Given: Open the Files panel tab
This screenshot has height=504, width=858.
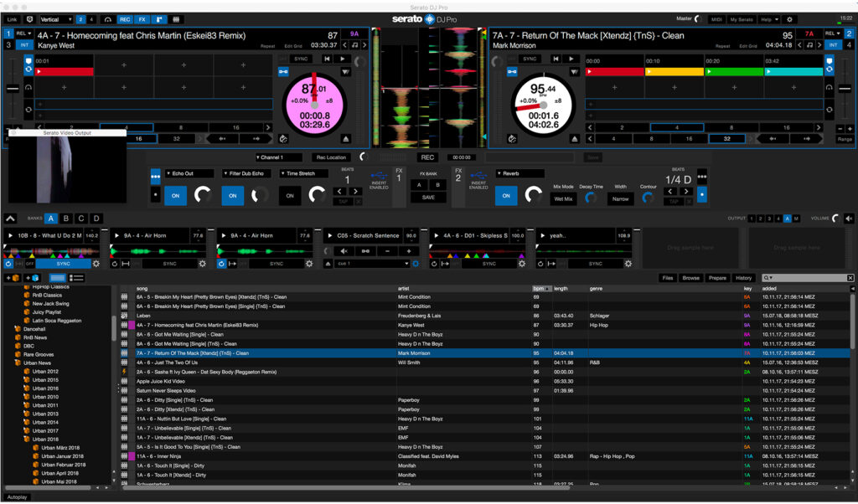Looking at the screenshot, I should click(x=668, y=278).
